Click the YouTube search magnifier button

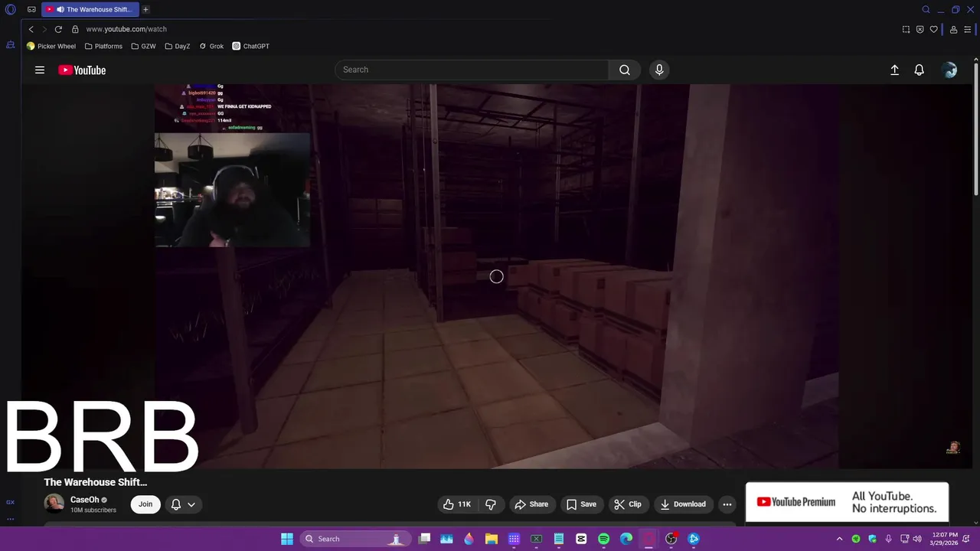tap(625, 70)
